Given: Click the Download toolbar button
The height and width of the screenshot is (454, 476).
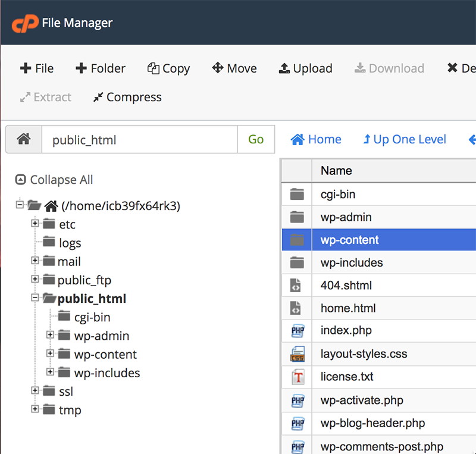Looking at the screenshot, I should click(389, 68).
